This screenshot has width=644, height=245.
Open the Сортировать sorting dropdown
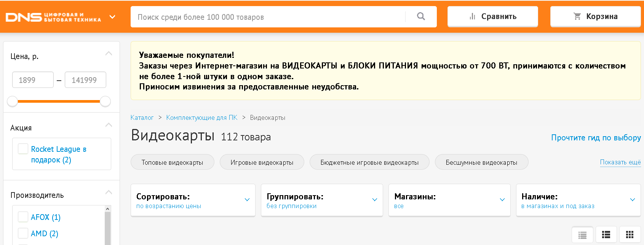[193, 200]
